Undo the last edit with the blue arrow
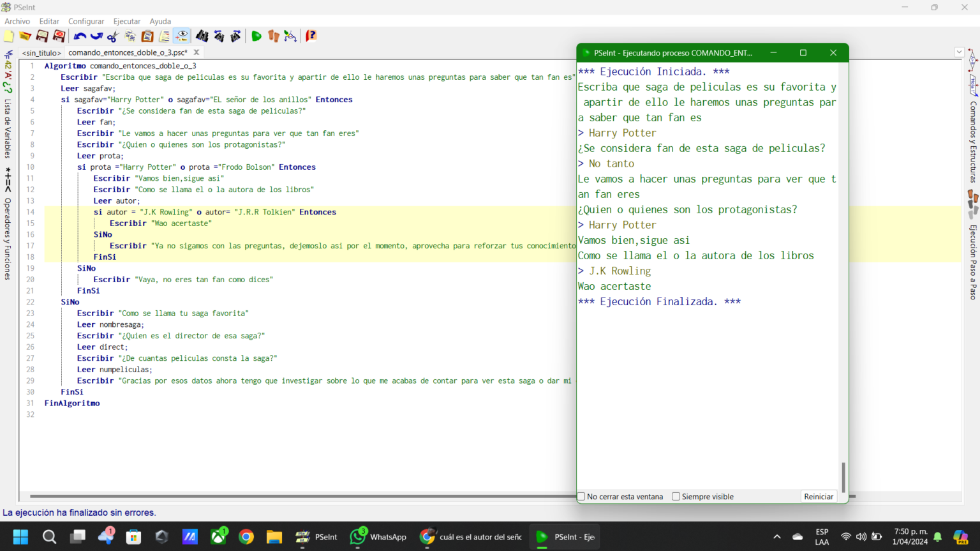980x551 pixels. (x=80, y=36)
